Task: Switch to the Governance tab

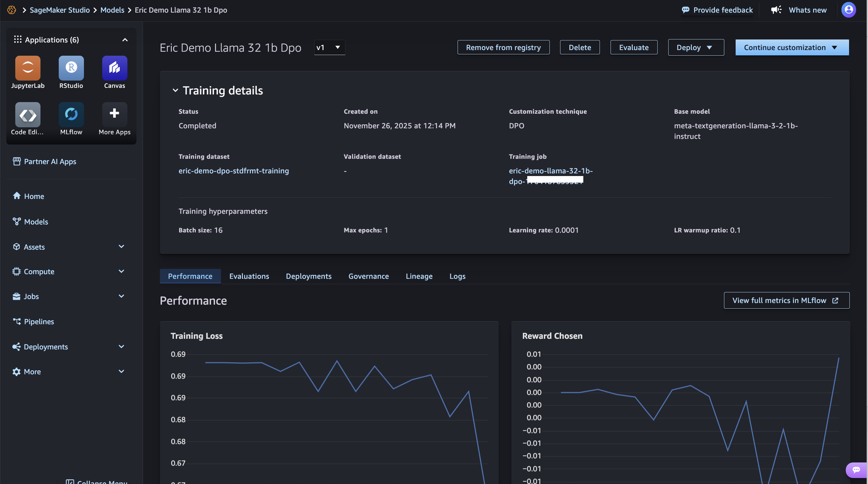Action: pos(369,276)
